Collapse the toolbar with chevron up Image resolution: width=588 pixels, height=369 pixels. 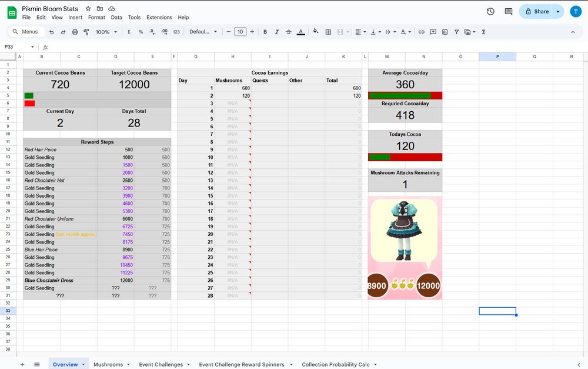click(573, 32)
